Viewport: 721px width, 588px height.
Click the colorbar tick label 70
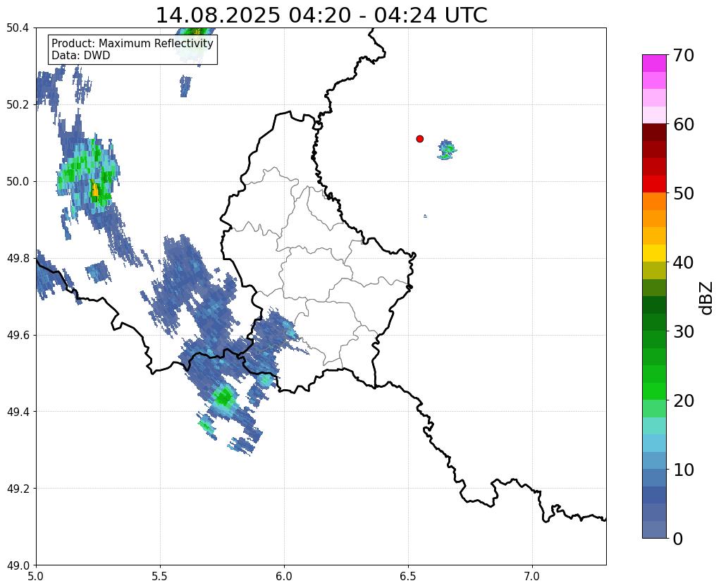(684, 55)
